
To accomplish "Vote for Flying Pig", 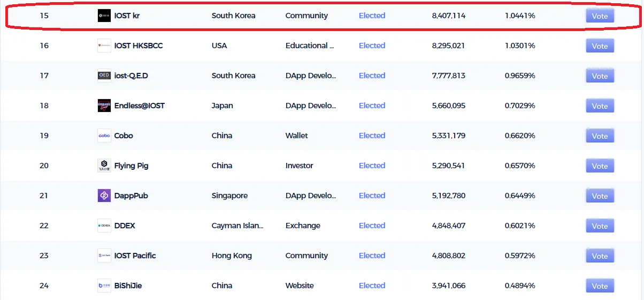I will 600,166.
